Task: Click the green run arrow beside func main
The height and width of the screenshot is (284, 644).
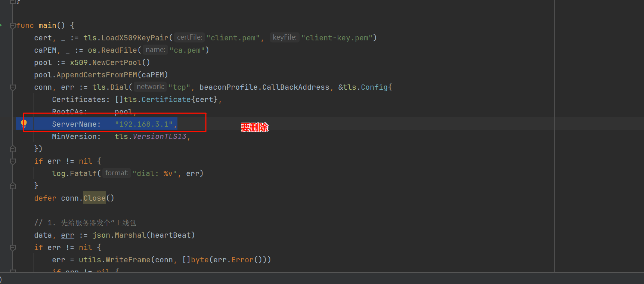Action: tap(1, 25)
